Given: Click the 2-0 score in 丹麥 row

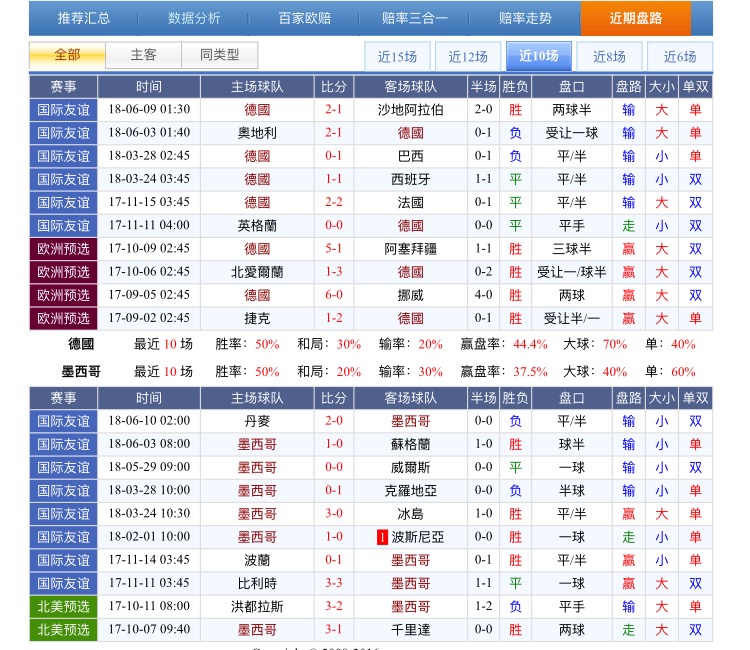Looking at the screenshot, I should (334, 421).
